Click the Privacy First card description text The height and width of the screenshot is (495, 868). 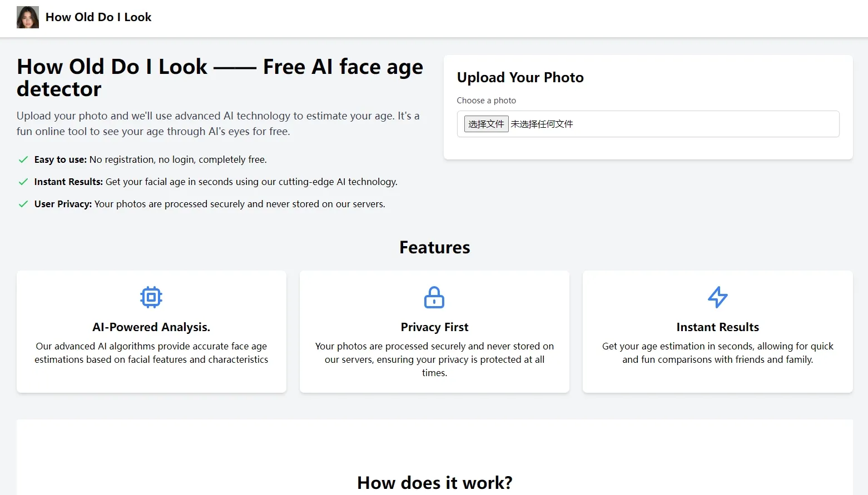[434, 359]
